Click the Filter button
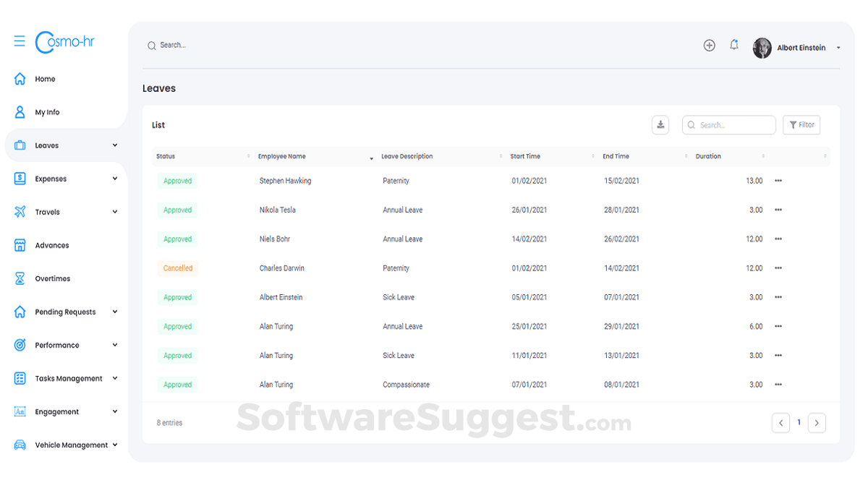This screenshot has height=488, width=868. point(801,125)
